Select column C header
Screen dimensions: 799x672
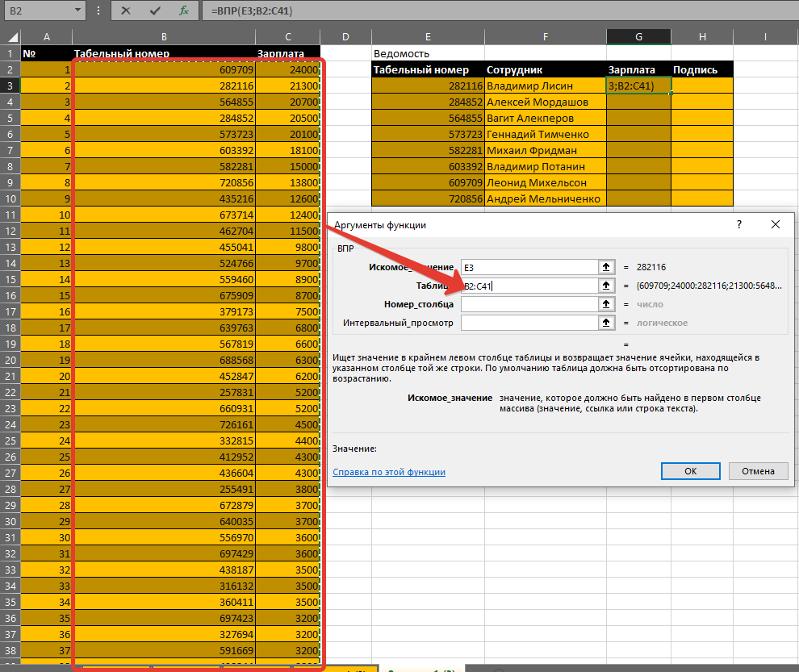(x=288, y=36)
